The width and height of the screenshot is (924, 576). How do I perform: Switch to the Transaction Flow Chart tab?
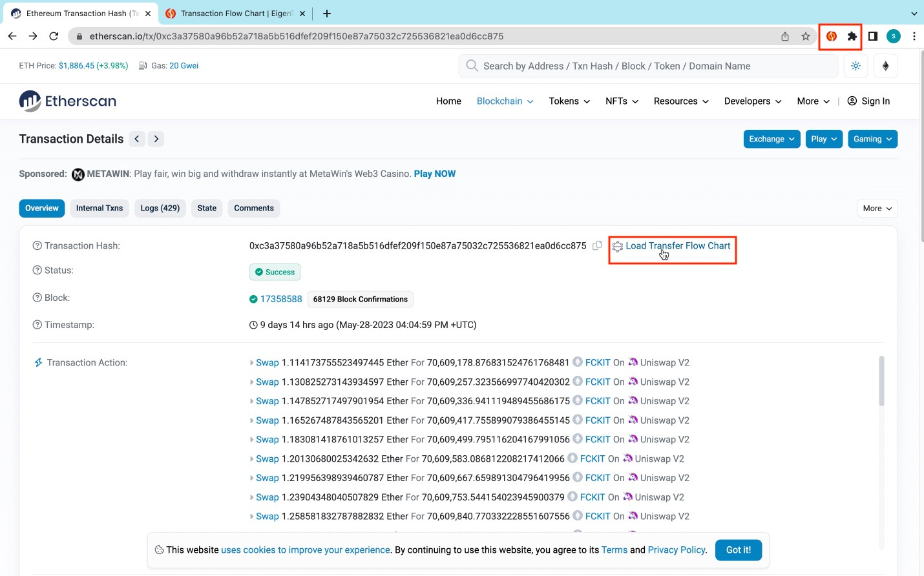[x=236, y=13]
